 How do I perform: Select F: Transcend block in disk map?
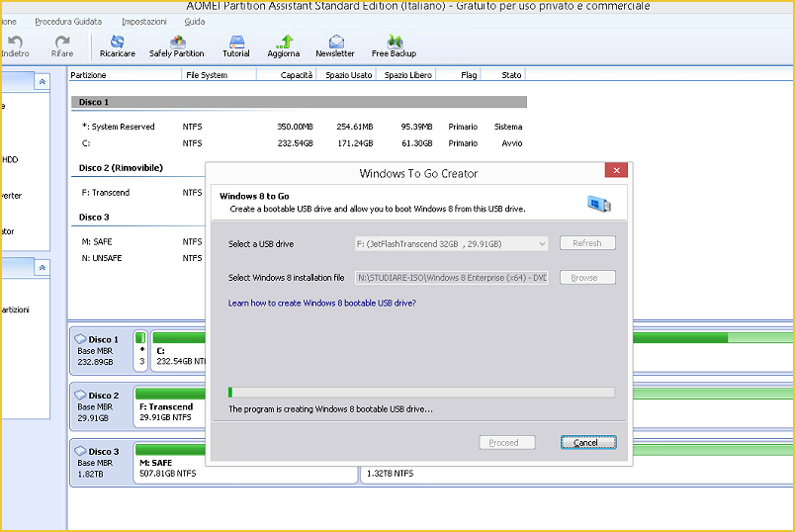[169, 406]
